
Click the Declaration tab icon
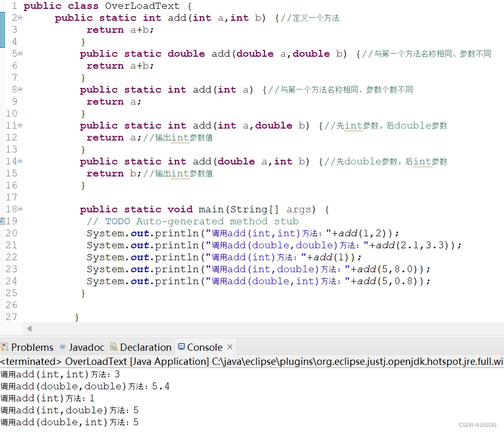[114, 346]
